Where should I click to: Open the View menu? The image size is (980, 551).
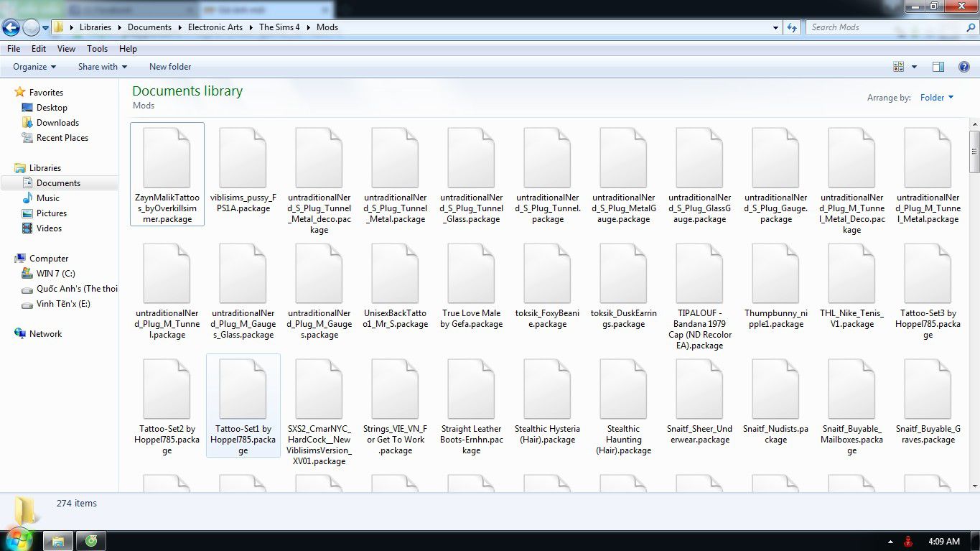tap(66, 49)
